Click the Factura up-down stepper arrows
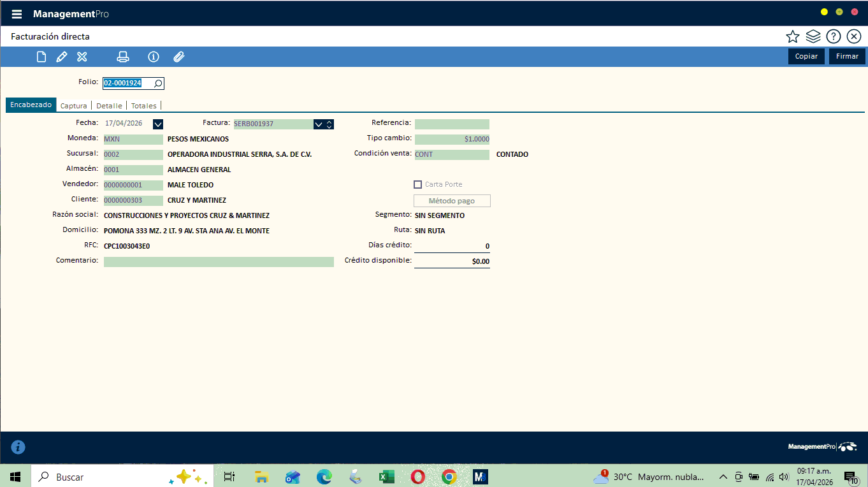This screenshot has width=868, height=487. tap(329, 124)
